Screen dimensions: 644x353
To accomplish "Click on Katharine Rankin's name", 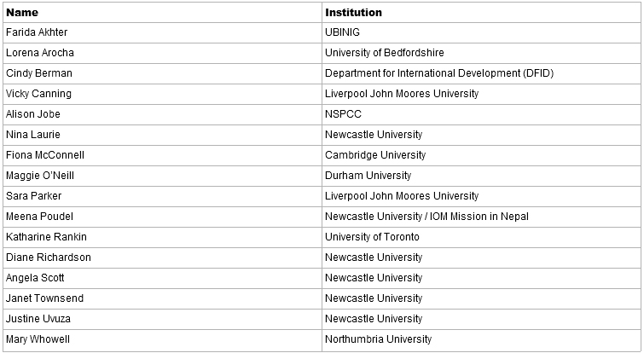I will [47, 237].
